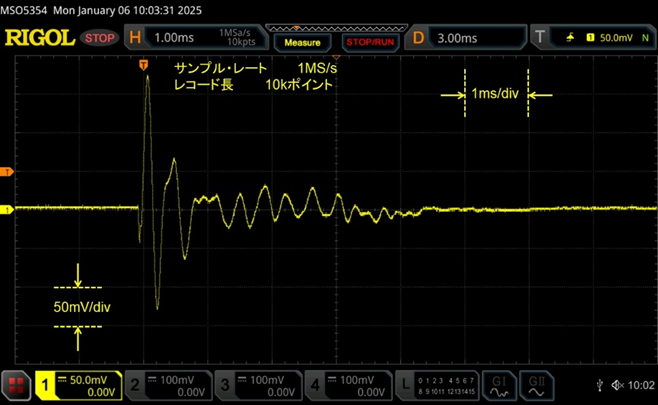Click the 10:02 clock display
This screenshot has width=658, height=405.
641,385
